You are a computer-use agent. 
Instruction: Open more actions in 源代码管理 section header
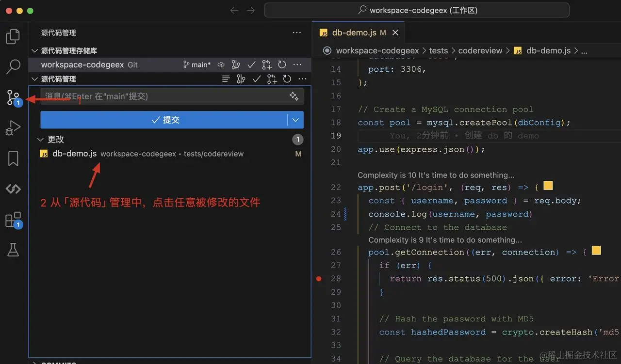[x=302, y=79]
